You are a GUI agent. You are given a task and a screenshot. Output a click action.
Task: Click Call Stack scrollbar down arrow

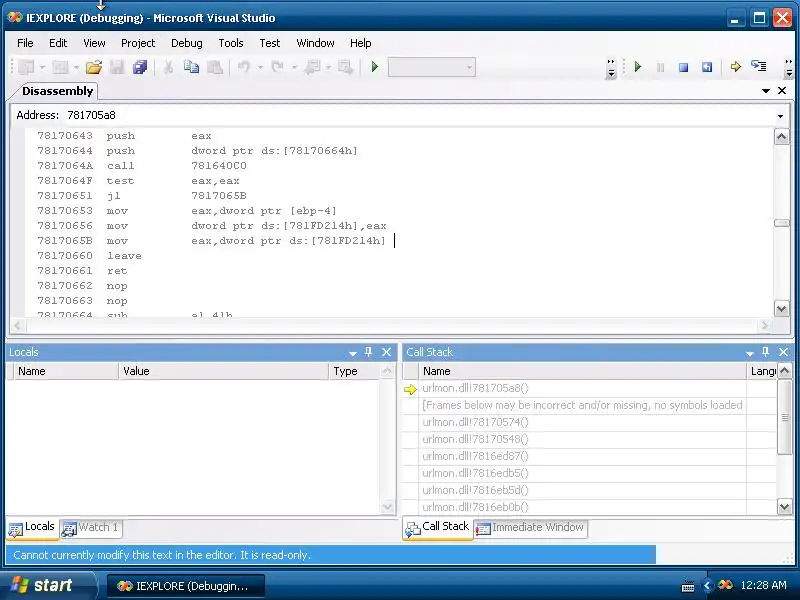[x=784, y=507]
